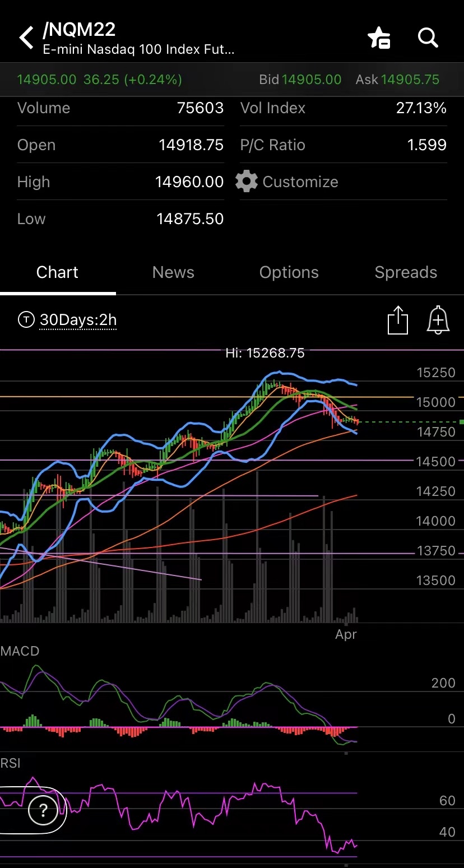This screenshot has width=464, height=868.
Task: Select the Chart tab
Action: pyautogui.click(x=57, y=272)
